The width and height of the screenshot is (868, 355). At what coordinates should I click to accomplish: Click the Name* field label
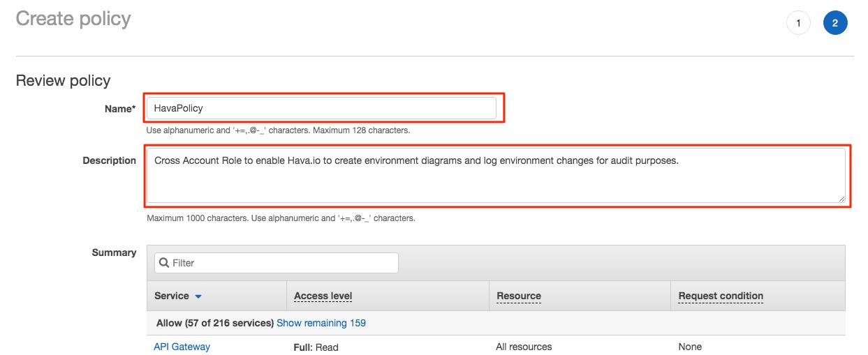(120, 108)
